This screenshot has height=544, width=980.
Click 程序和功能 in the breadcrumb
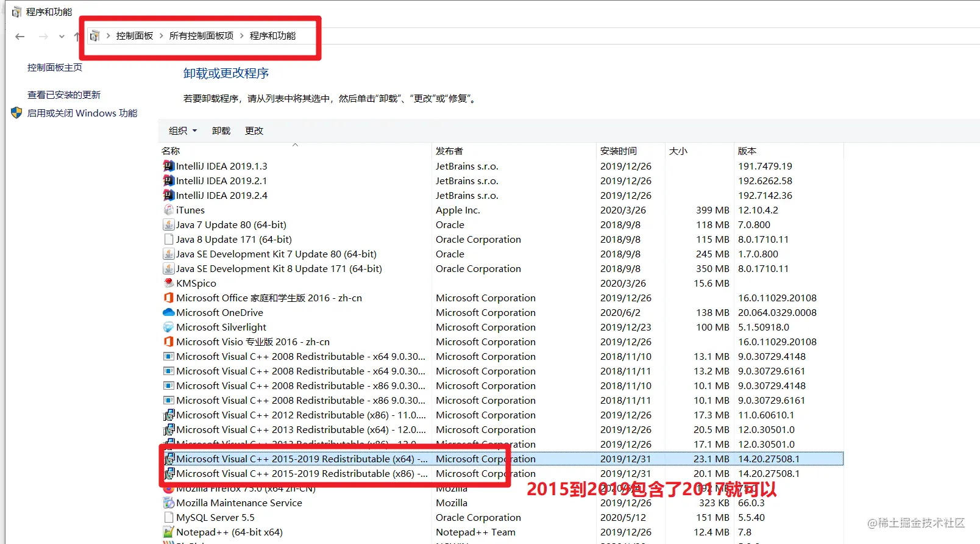coord(272,36)
